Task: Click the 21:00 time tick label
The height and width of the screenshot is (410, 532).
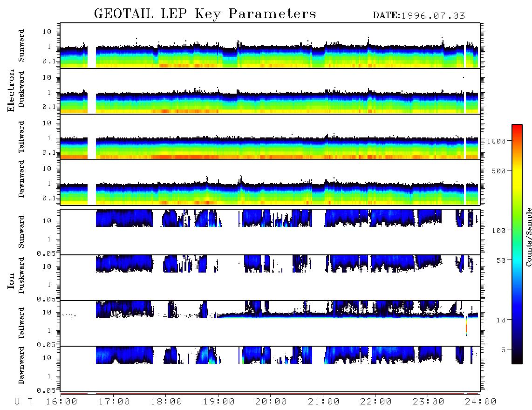Action: click(324, 402)
